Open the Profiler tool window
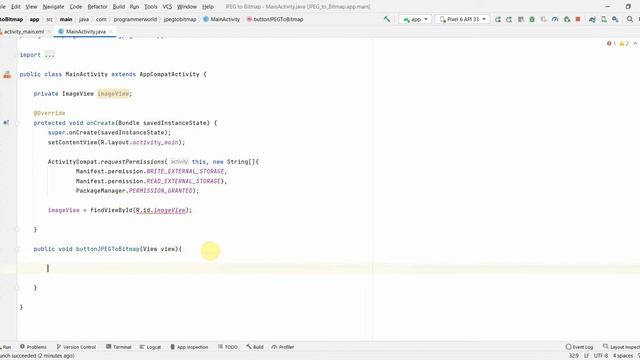Screen dimensions: 640x360 coord(283,347)
